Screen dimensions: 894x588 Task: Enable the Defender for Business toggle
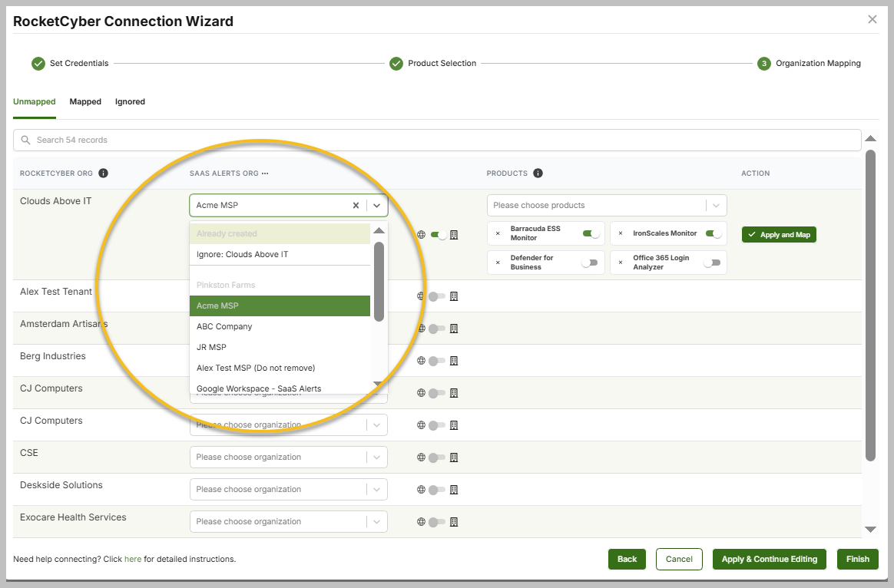[x=590, y=263]
